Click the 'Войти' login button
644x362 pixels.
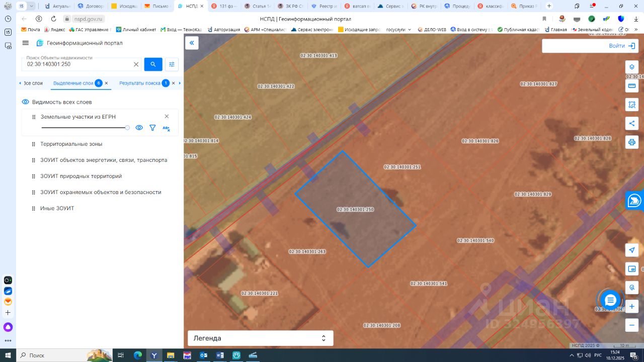click(x=621, y=46)
